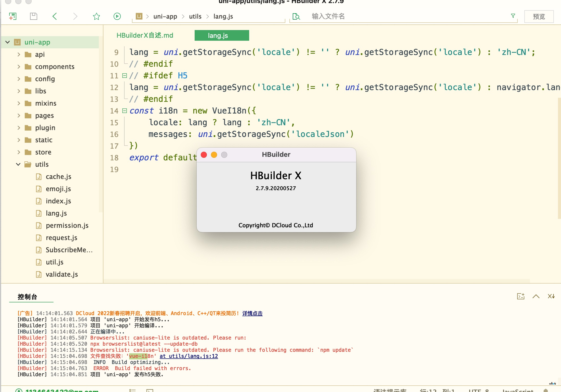Click the save file toolbar icon
The width and height of the screenshot is (561, 392).
pyautogui.click(x=34, y=16)
